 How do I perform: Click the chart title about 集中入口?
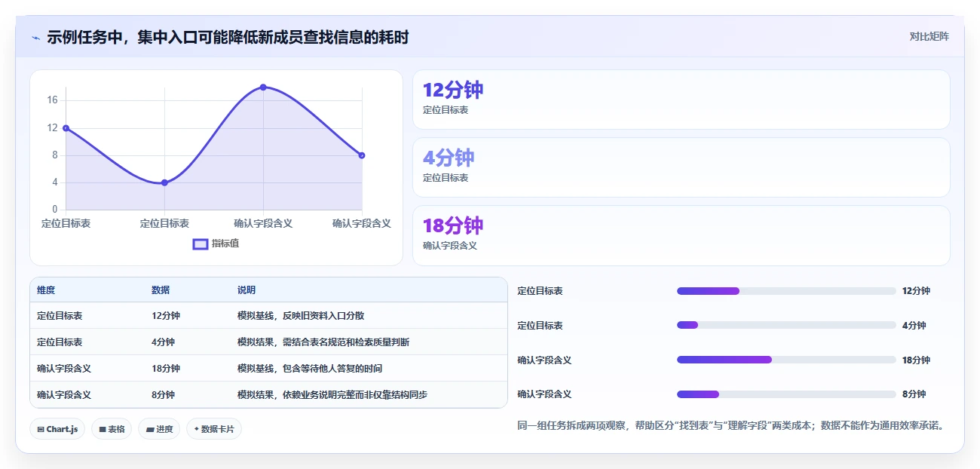click(x=228, y=37)
